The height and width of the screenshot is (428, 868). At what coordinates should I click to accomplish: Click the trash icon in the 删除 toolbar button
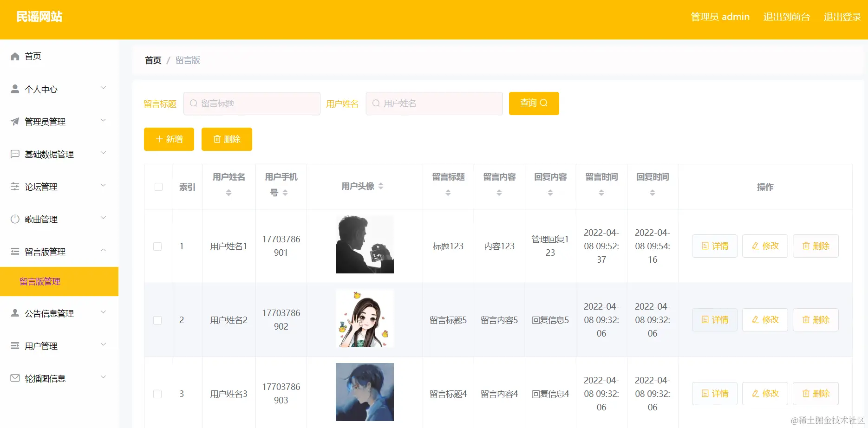point(217,139)
